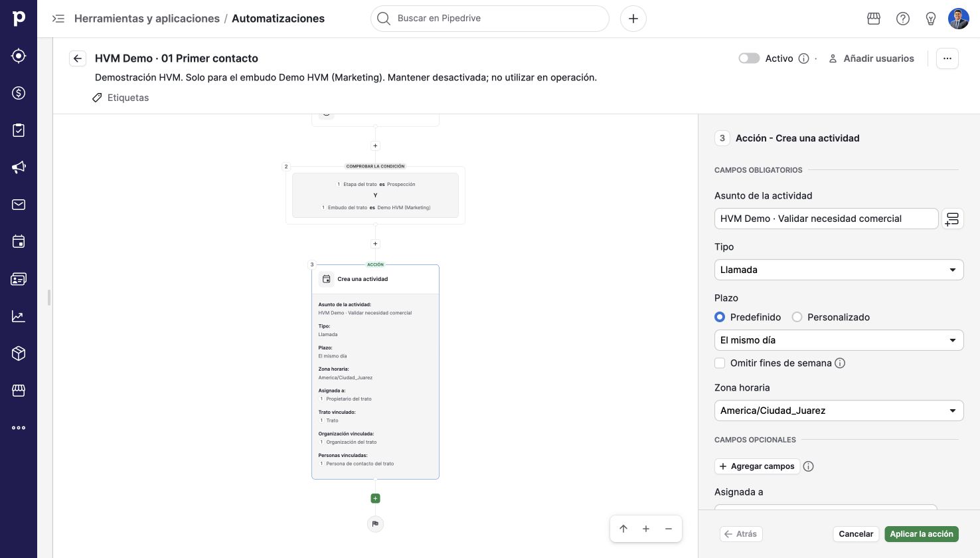Open the sales assistant lightbulb icon
The width and height of the screenshot is (980, 558).
click(931, 19)
